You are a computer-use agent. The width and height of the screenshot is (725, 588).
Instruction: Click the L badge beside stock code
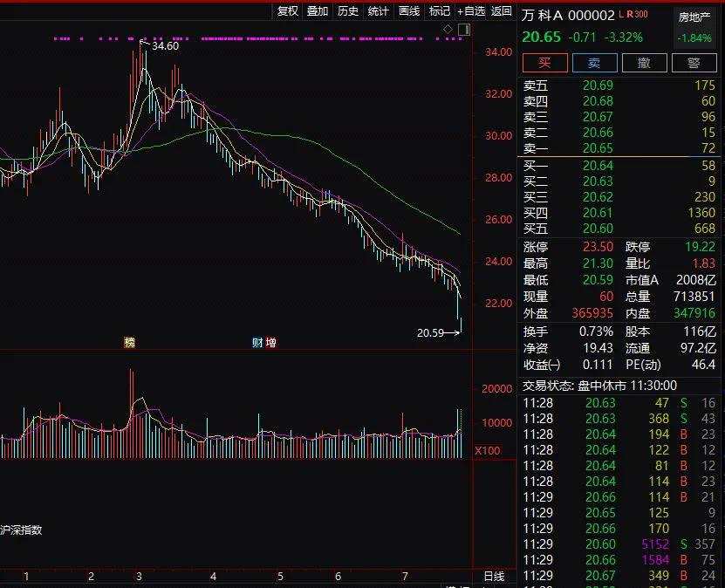(x=621, y=14)
